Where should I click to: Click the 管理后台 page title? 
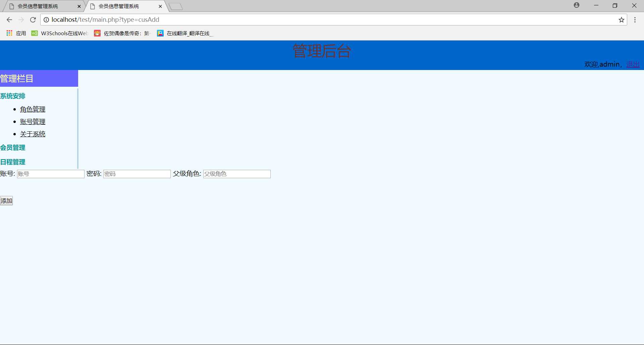click(322, 51)
